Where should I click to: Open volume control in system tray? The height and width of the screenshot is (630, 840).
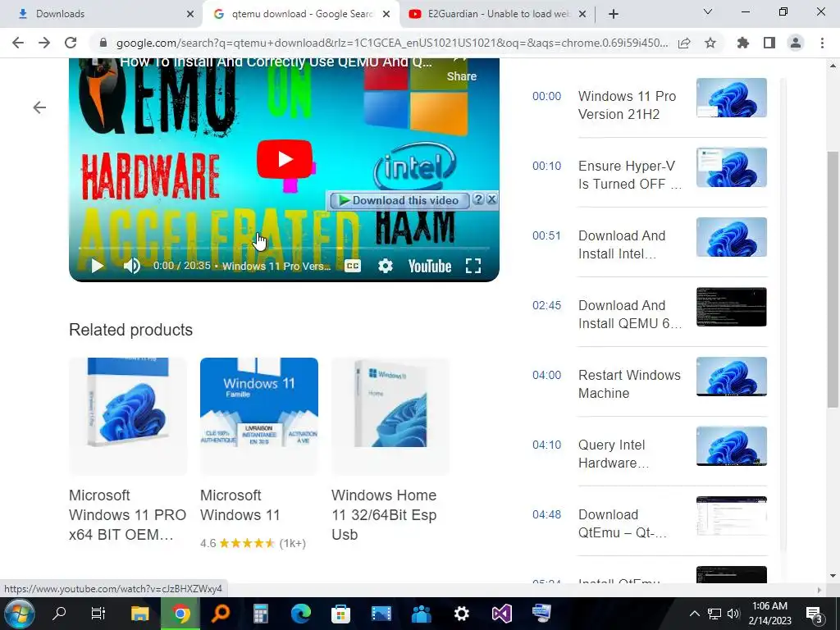click(733, 614)
